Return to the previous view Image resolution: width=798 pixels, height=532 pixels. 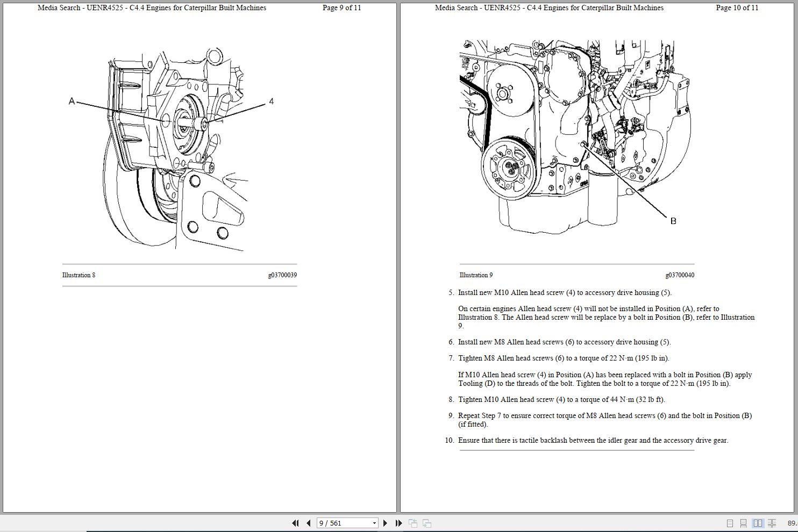pos(413,522)
